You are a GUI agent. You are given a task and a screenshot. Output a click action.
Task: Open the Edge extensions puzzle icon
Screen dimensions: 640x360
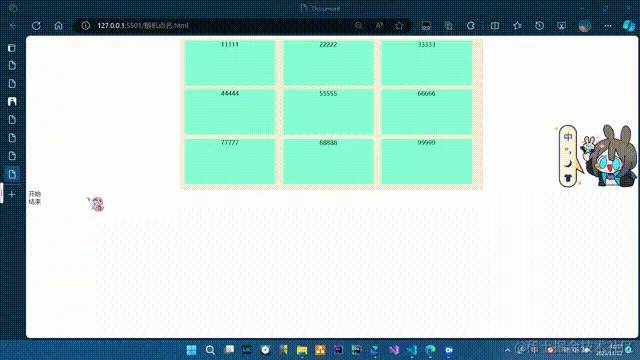click(471, 26)
